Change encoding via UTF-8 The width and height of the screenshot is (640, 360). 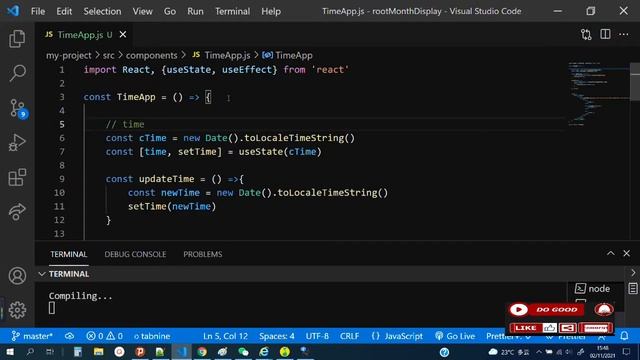317,336
